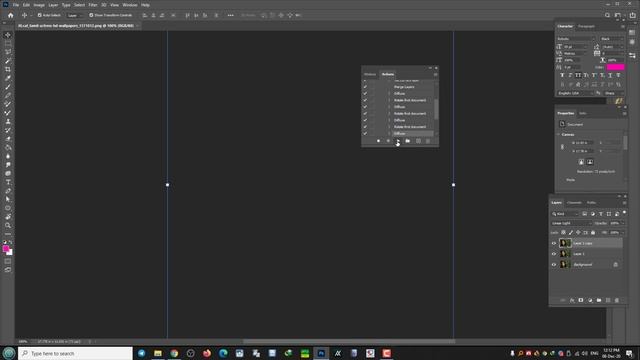Select the Pen tool
The image size is (640, 360).
click(x=8, y=191)
